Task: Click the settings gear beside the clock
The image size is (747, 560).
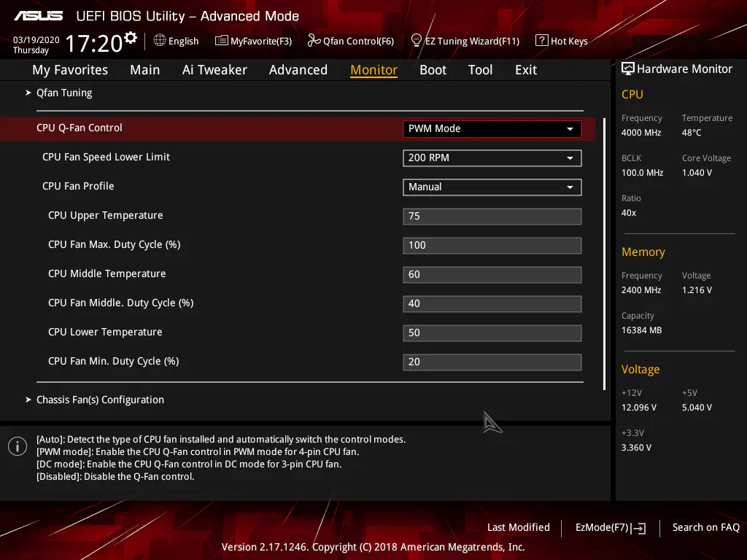Action: [131, 37]
